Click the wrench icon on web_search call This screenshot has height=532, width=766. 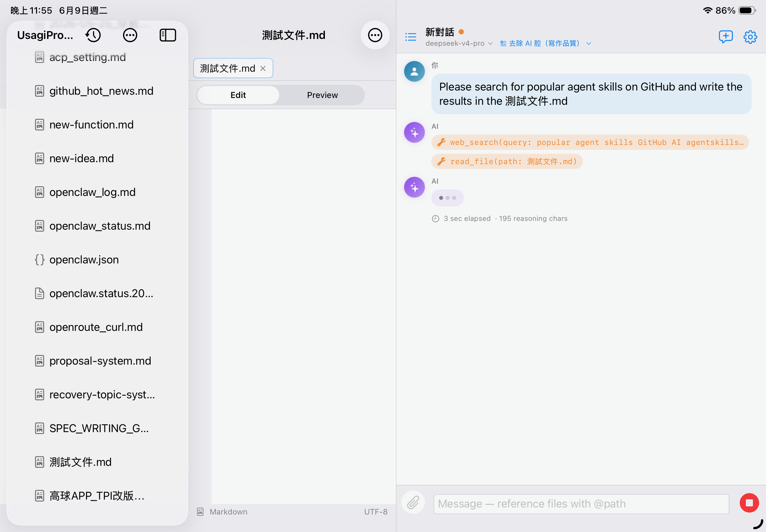pos(441,142)
